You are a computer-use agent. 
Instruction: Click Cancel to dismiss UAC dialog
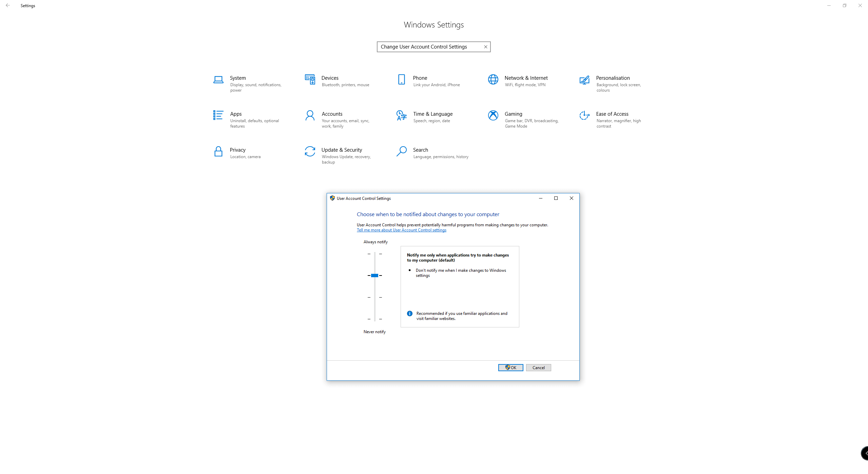click(x=538, y=368)
